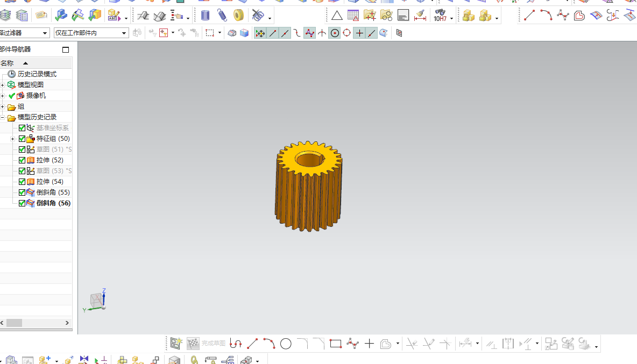The height and width of the screenshot is (364, 637).
Task: Click the sketch toolbar line tool
Action: [252, 344]
